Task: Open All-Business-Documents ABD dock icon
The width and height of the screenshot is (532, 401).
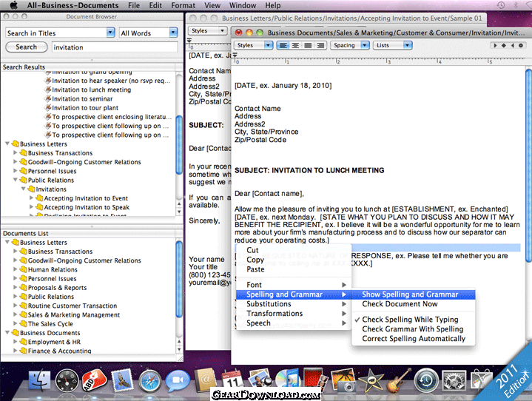Action: [94, 380]
